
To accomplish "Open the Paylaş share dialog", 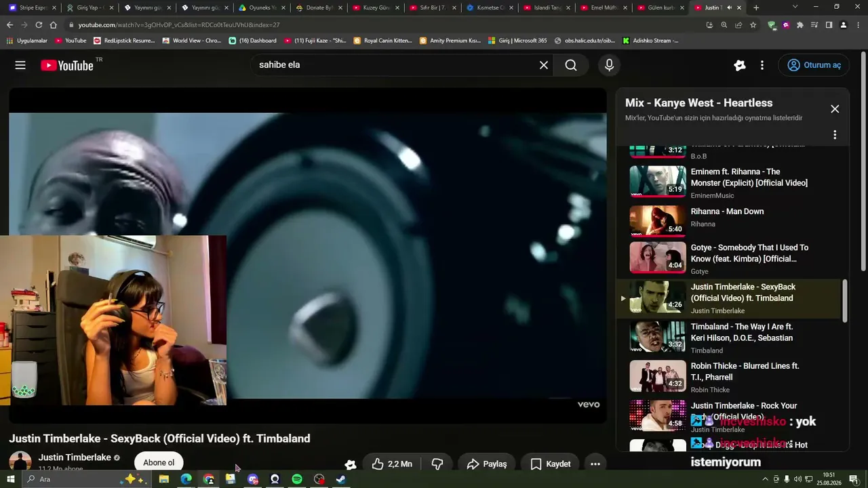I will pos(487,464).
